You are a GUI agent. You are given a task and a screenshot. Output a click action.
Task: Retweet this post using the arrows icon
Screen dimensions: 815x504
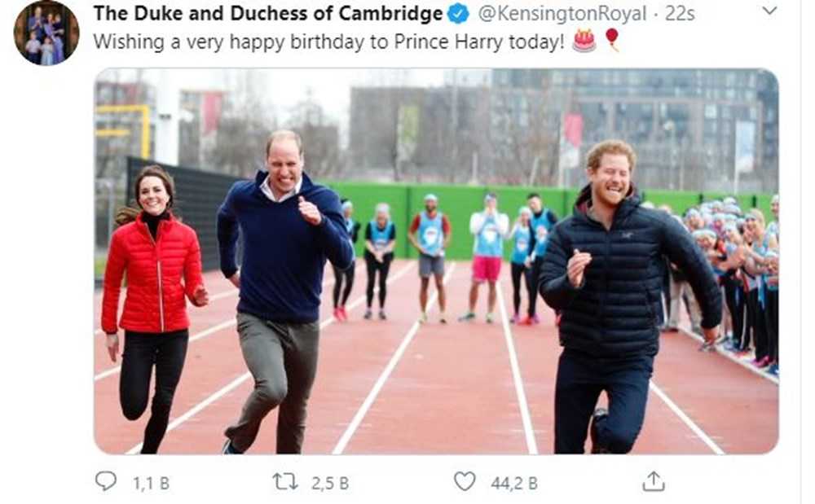(284, 481)
